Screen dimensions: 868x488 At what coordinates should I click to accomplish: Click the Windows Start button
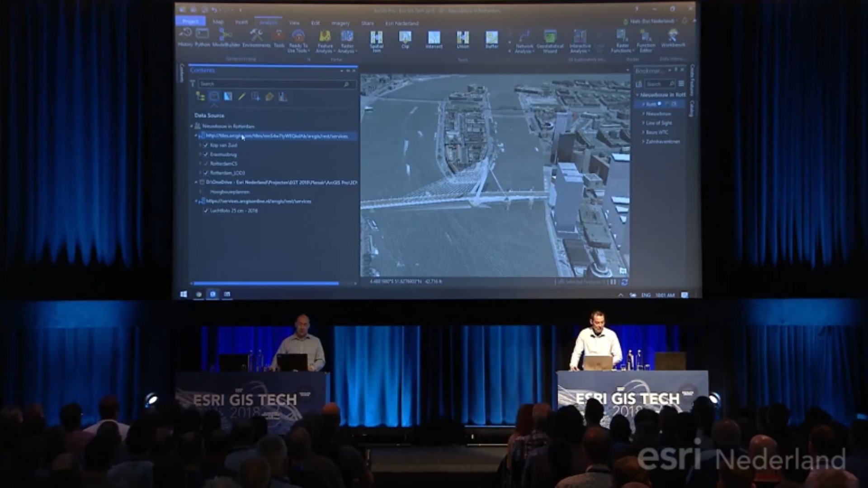tap(184, 294)
